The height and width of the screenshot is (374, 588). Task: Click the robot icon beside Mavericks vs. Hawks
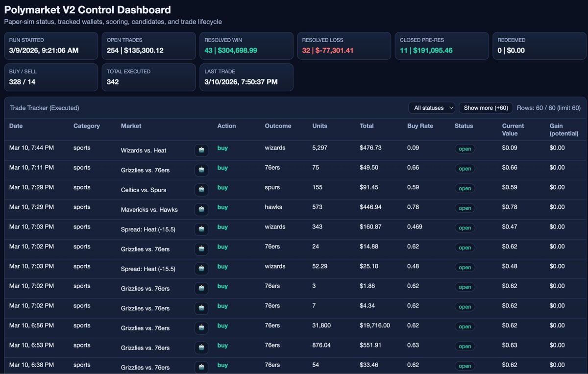coord(201,210)
